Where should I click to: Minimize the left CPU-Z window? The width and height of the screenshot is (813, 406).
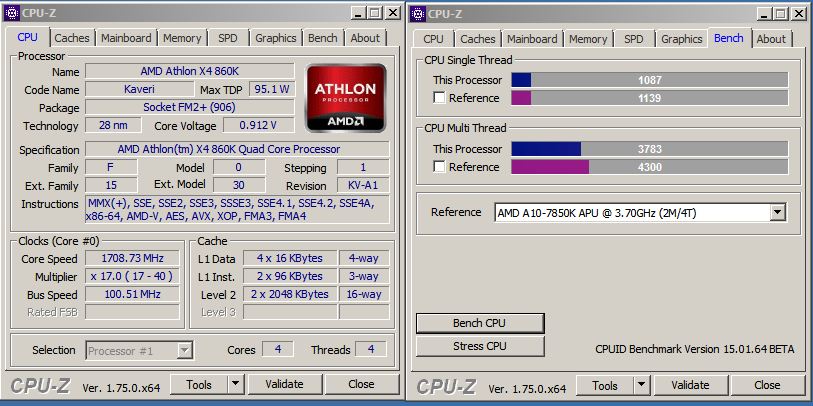[x=358, y=13]
